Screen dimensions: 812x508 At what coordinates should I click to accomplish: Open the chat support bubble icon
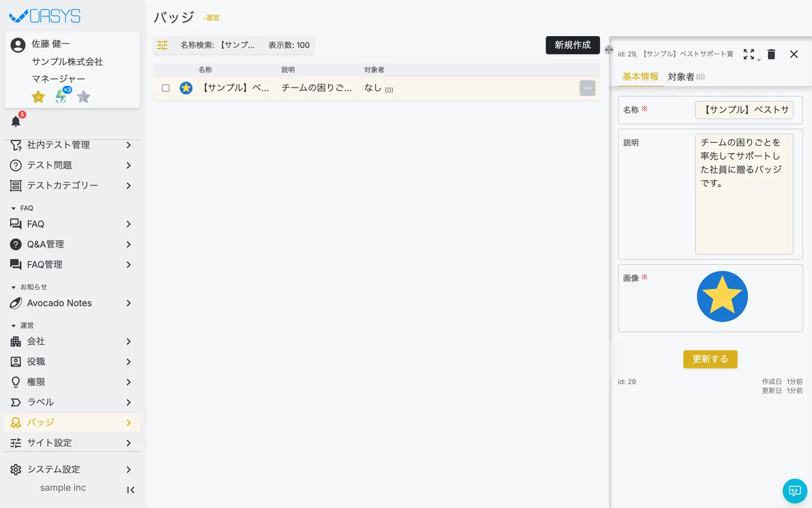[x=795, y=491]
